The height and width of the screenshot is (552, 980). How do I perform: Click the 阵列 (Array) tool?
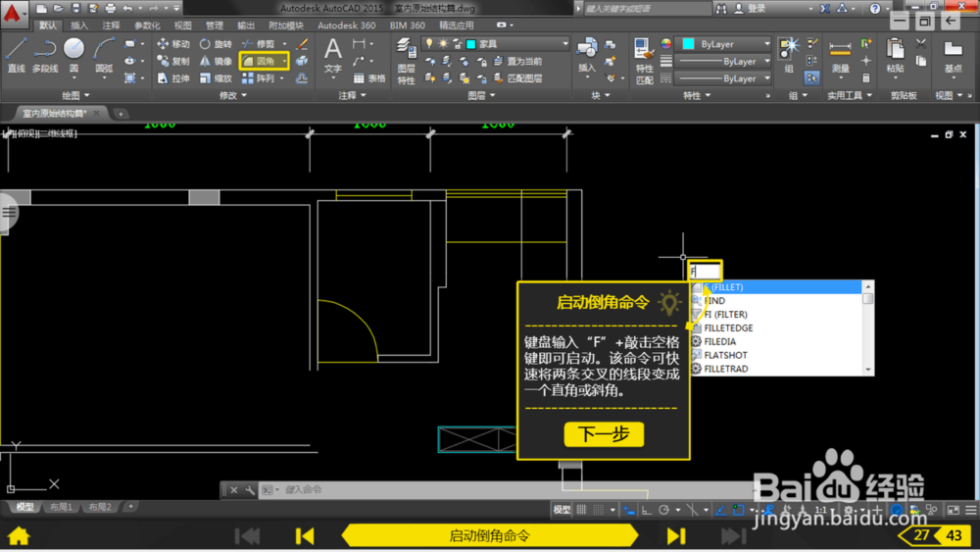pyautogui.click(x=258, y=78)
